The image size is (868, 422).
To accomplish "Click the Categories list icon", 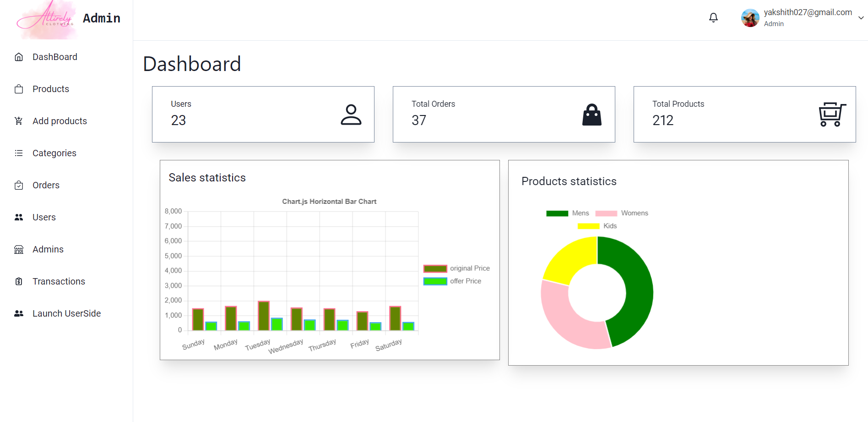I will click(19, 153).
